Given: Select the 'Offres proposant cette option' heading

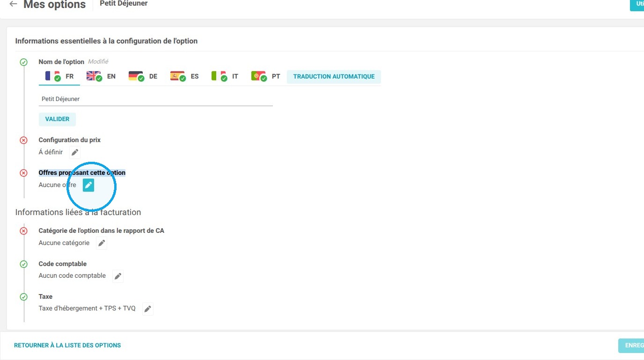Looking at the screenshot, I should pyautogui.click(x=82, y=173).
